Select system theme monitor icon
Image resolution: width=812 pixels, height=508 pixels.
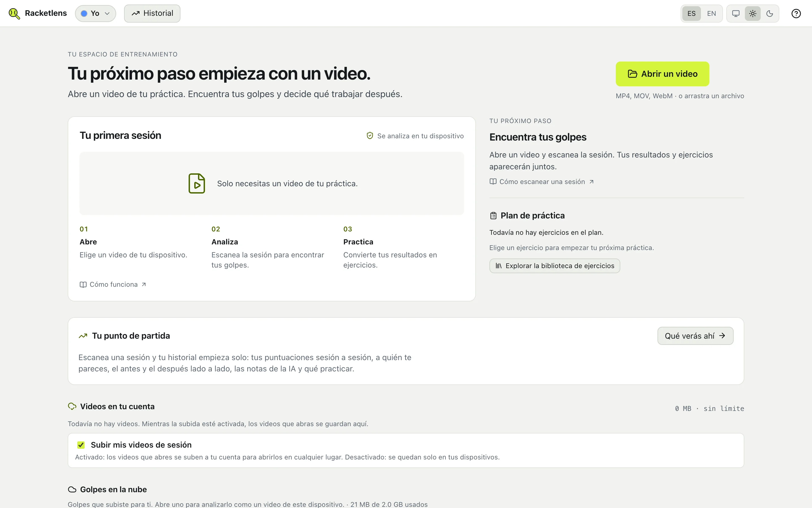point(736,14)
